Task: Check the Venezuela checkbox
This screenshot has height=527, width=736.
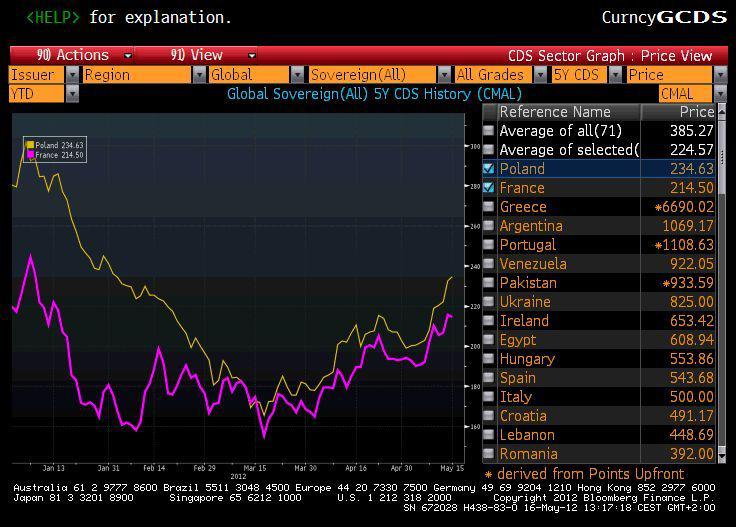Action: (x=489, y=264)
